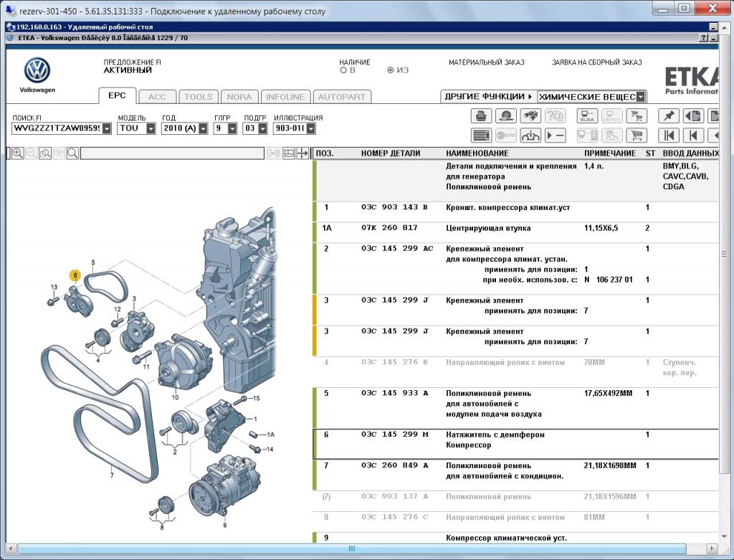The height and width of the screenshot is (560, 734).
Task: Open the info icon with arched arrows
Action: 530,136
